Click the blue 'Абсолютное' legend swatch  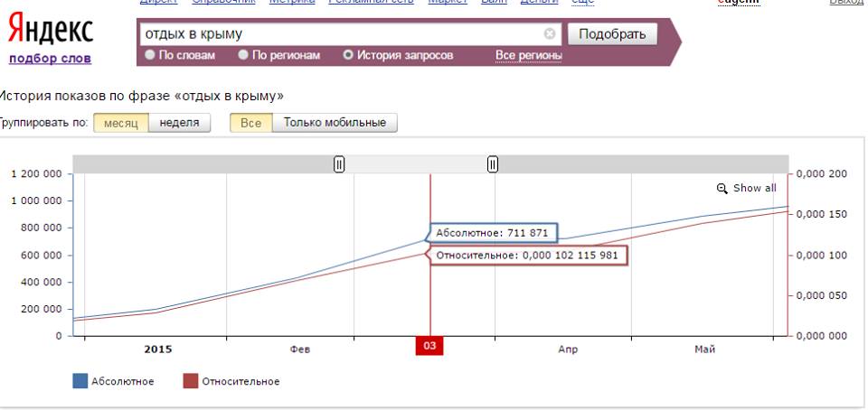click(80, 381)
